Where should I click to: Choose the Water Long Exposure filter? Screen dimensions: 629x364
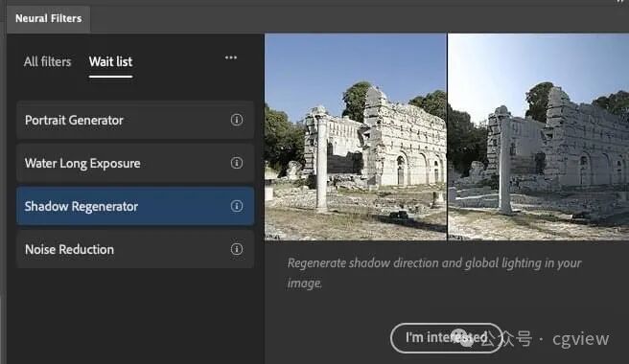(135, 163)
